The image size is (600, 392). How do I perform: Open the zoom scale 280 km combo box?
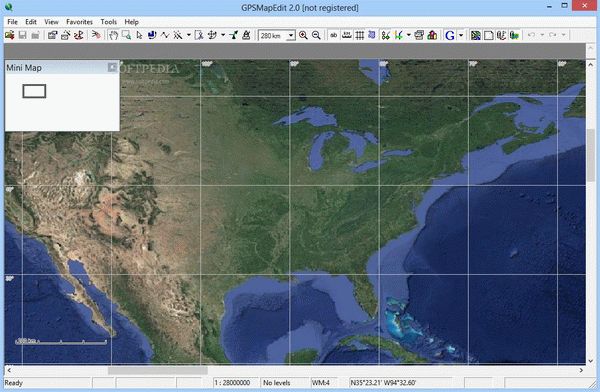(x=276, y=36)
